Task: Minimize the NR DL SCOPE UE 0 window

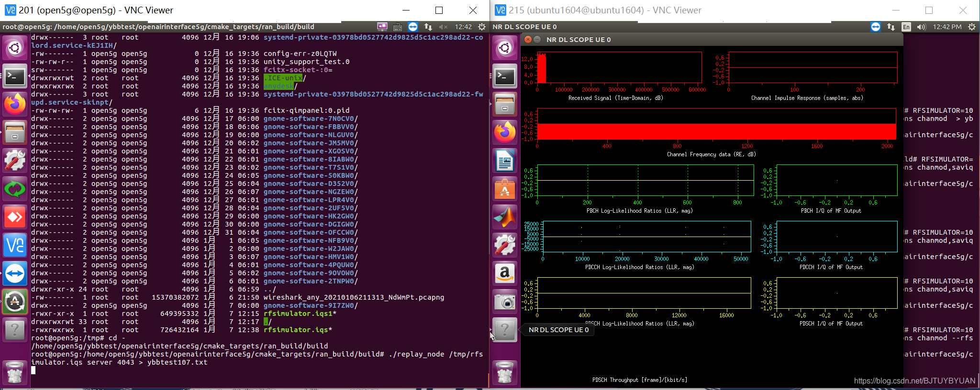Action: [537, 39]
